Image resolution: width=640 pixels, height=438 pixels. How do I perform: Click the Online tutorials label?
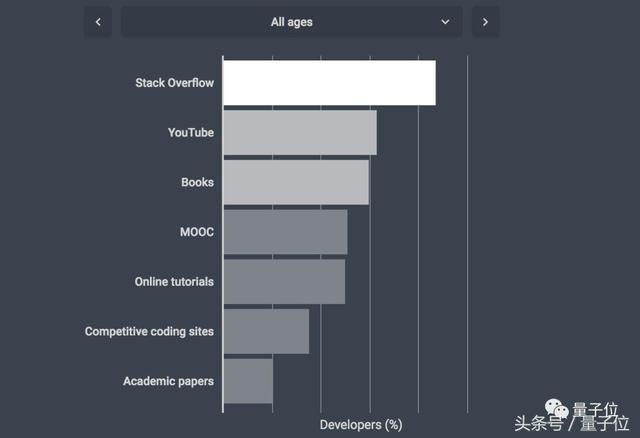click(174, 282)
